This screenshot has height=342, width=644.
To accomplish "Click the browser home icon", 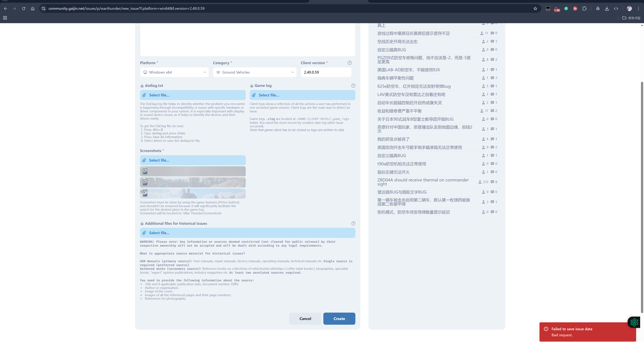I will point(33,9).
